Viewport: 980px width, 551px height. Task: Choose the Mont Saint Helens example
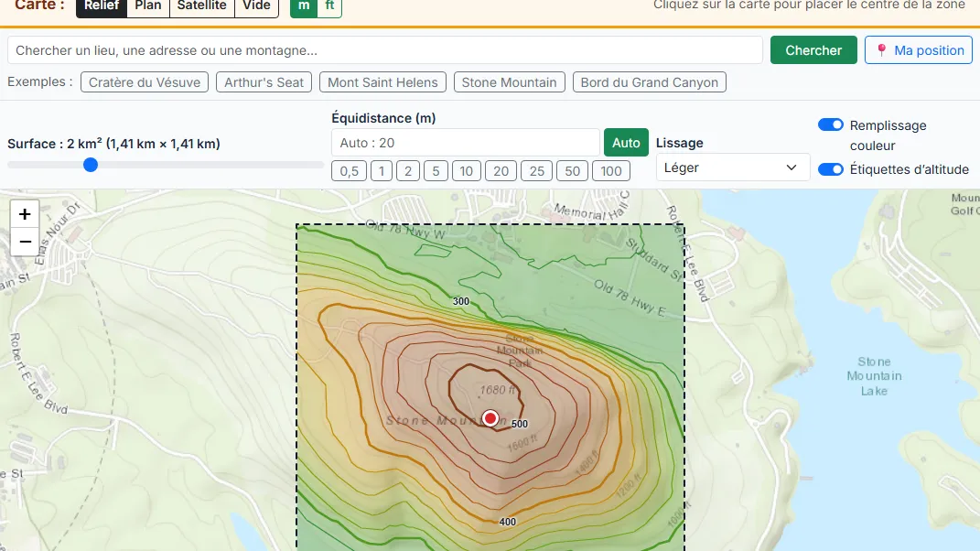pyautogui.click(x=382, y=82)
